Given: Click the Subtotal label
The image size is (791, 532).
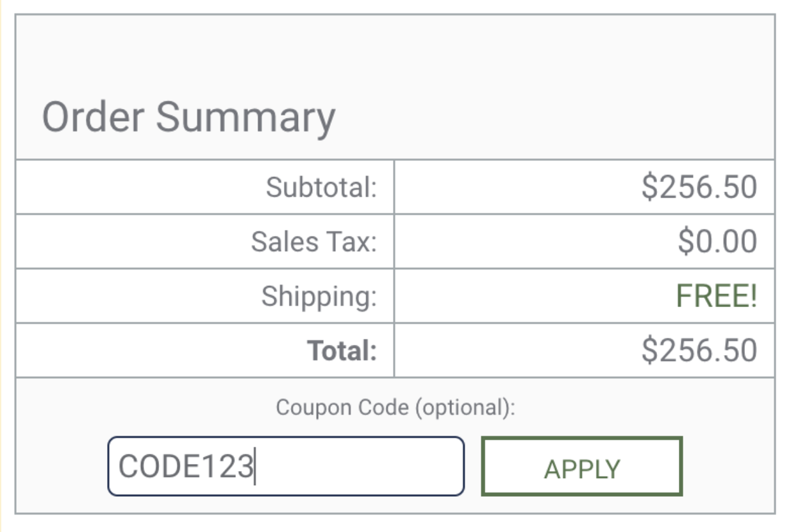Looking at the screenshot, I should pyautogui.click(x=321, y=187).
